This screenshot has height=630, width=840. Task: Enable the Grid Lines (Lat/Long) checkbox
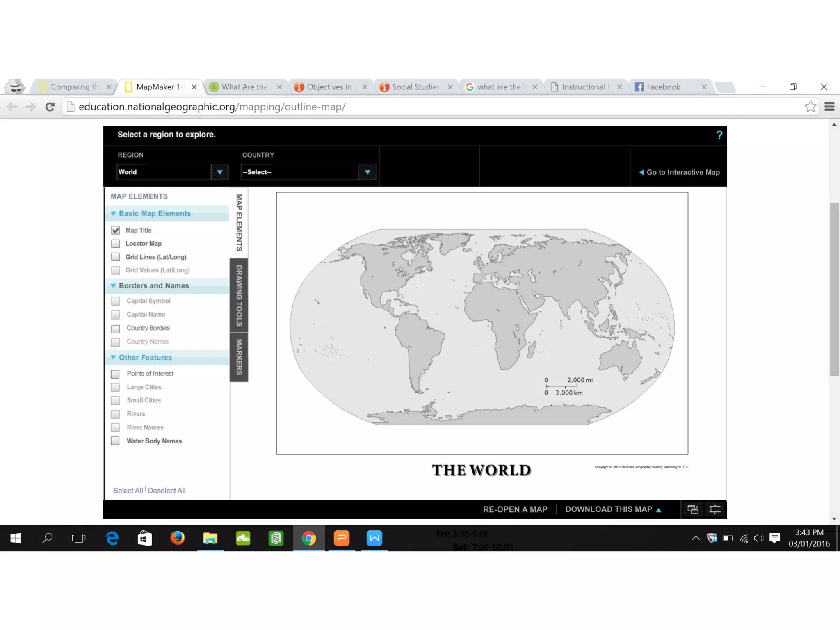click(x=116, y=257)
